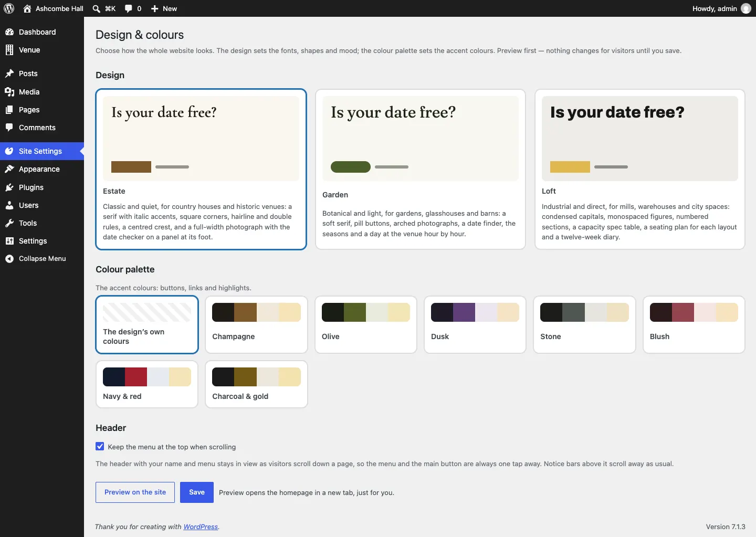Click the Media icon in the sidebar
Viewport: 756px width, 537px height.
pos(9,92)
